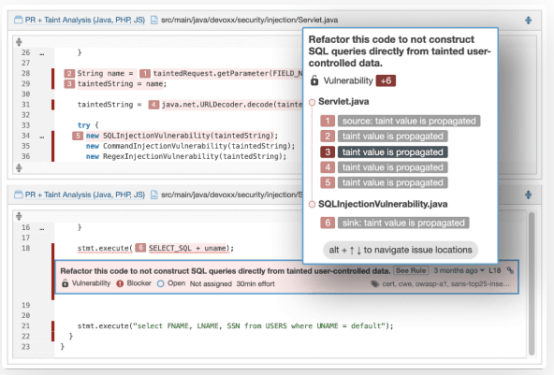Click the tags icon before cert, cwe
Screen dimensions: 554x375
[375, 284]
